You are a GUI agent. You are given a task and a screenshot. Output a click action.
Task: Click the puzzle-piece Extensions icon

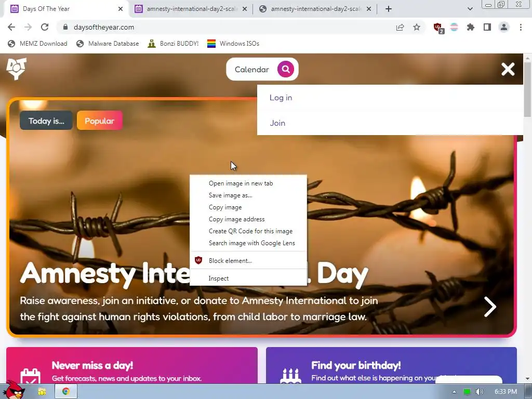click(470, 27)
